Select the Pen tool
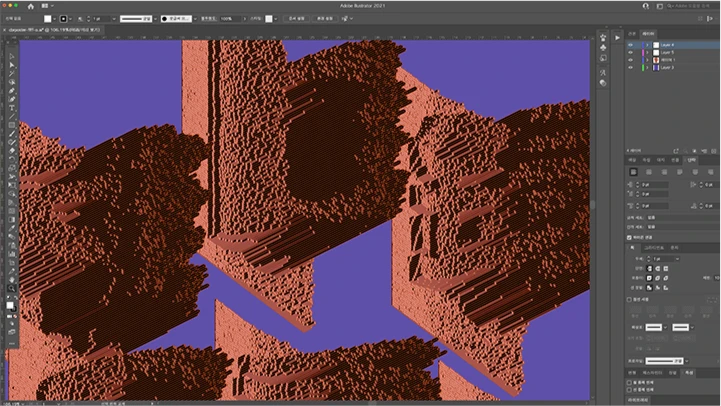Image resolution: width=721 pixels, height=406 pixels. 11,91
